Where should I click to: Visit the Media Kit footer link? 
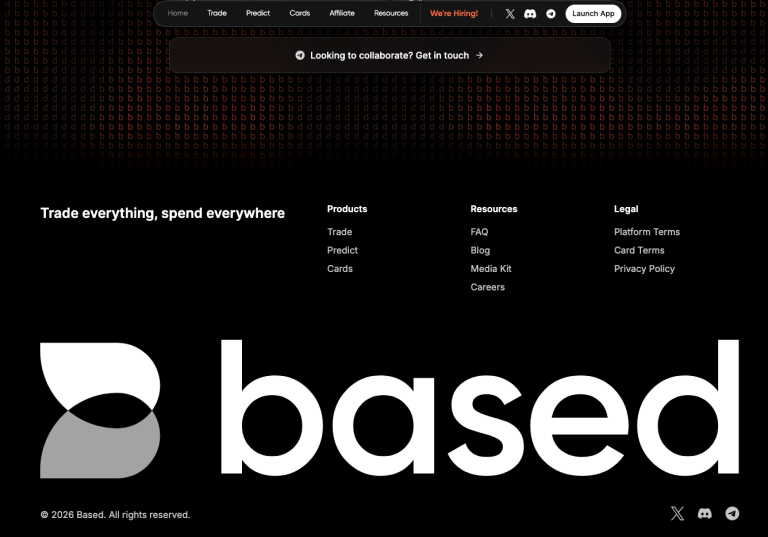[x=491, y=269]
